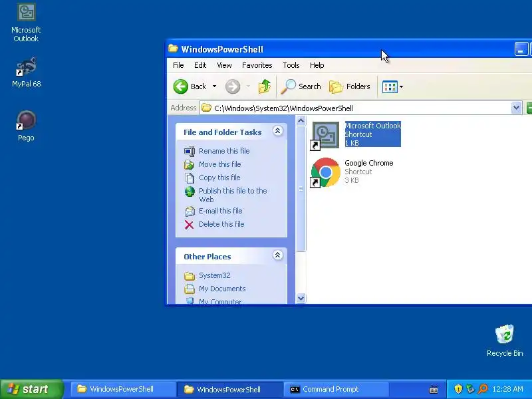Go to My Documents in Other Places
The height and width of the screenshot is (399, 532).
[222, 289]
